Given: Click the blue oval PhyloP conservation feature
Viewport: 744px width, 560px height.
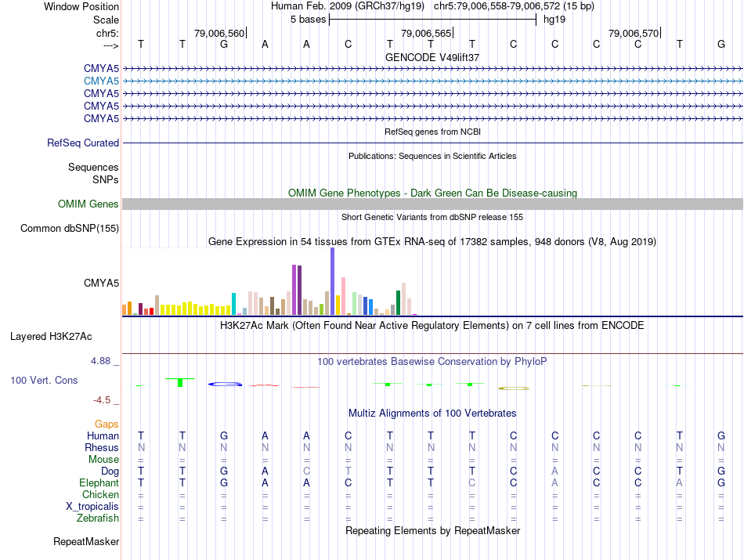Looking at the screenshot, I should coord(225,384).
